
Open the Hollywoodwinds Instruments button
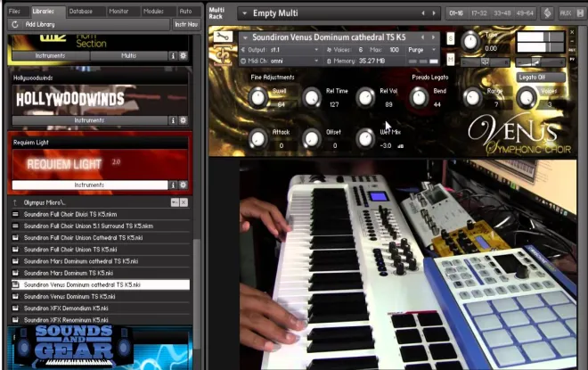[x=90, y=120]
